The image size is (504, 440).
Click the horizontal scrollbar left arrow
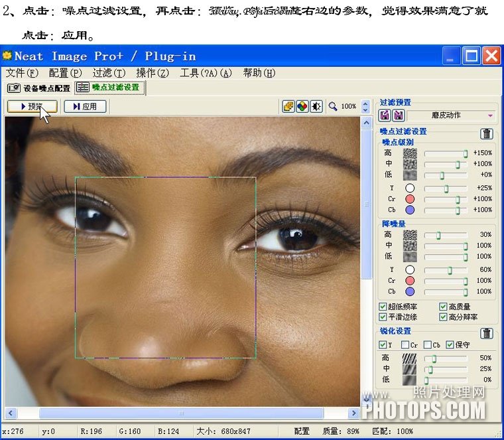click(11, 413)
